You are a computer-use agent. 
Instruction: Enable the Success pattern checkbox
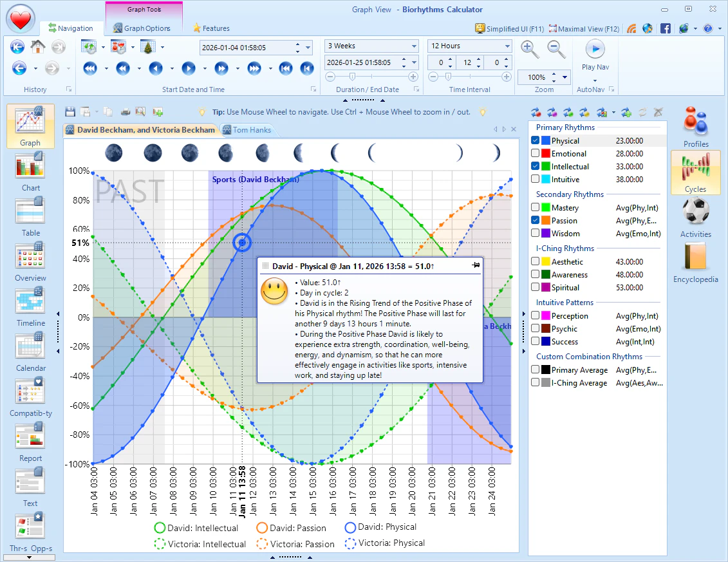coord(536,341)
